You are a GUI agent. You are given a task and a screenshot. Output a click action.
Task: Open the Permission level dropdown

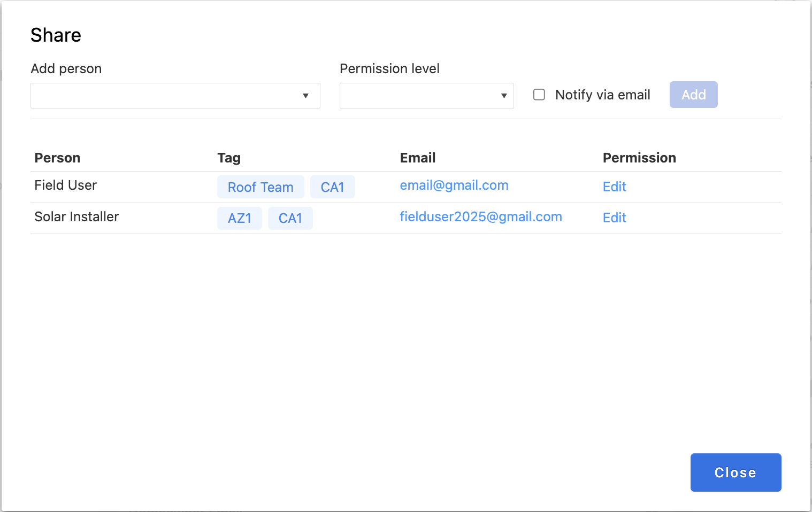426,96
